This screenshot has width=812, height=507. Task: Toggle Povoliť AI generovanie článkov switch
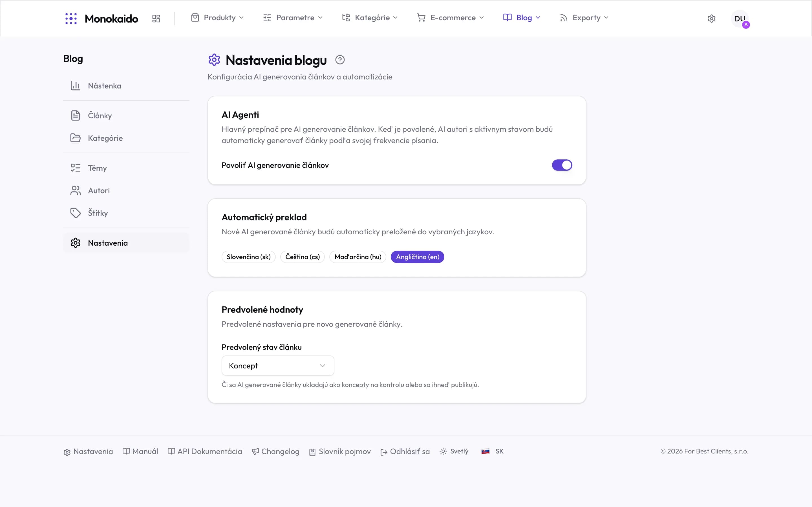point(562,165)
